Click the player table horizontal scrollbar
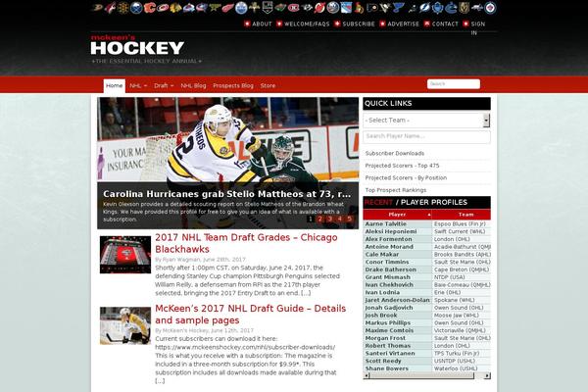 pyautogui.click(x=426, y=376)
